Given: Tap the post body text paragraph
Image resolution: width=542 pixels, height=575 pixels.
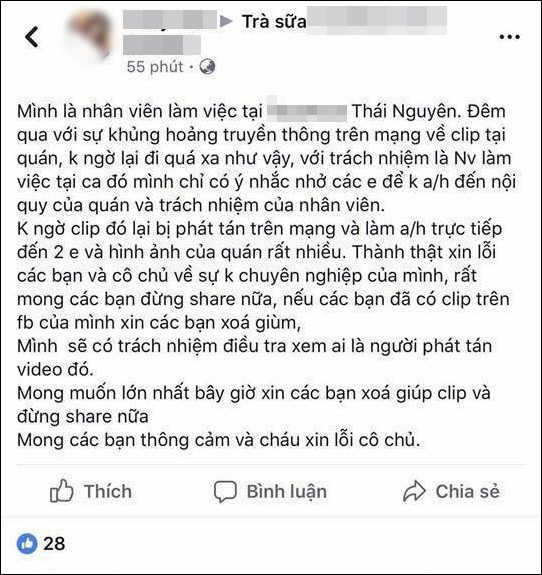Looking at the screenshot, I should [x=266, y=275].
